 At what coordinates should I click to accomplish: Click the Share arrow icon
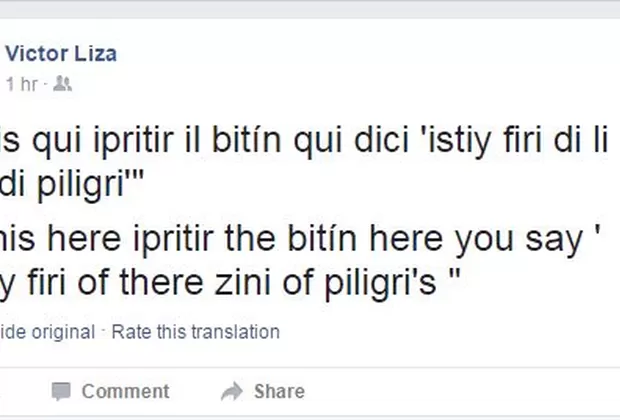[231, 391]
